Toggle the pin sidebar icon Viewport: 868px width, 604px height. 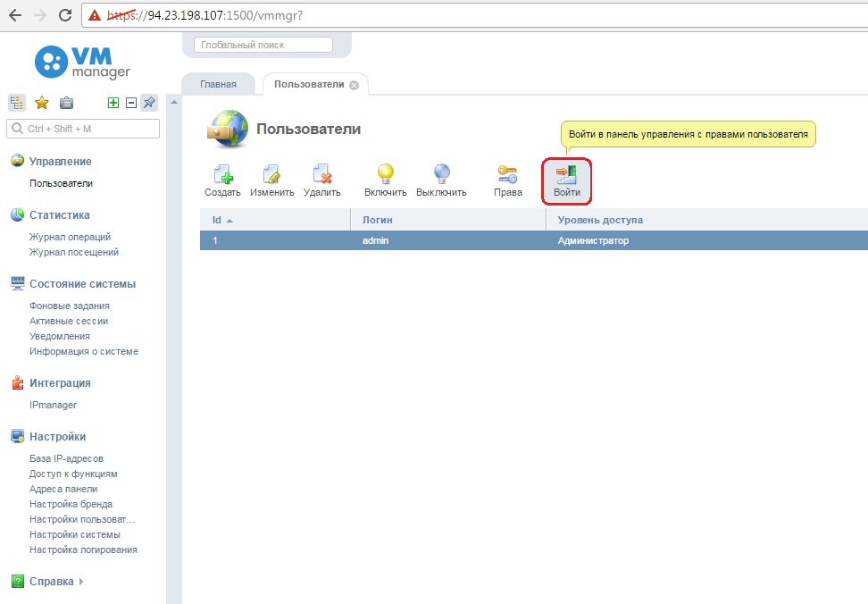coord(149,103)
